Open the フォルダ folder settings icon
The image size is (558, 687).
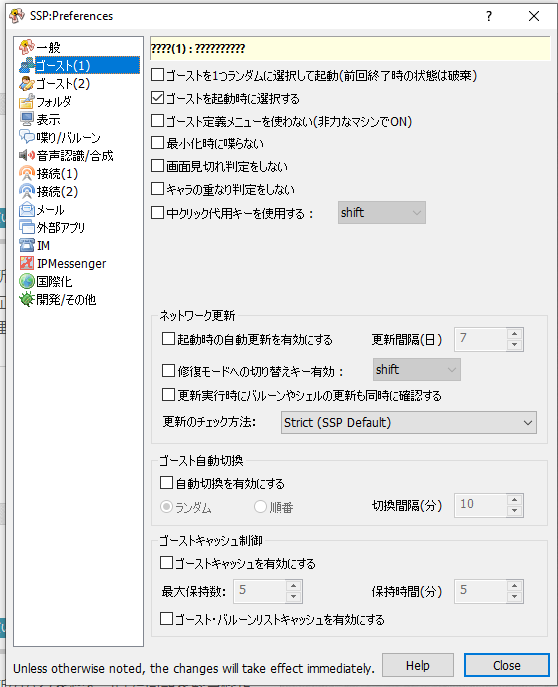pos(27,101)
